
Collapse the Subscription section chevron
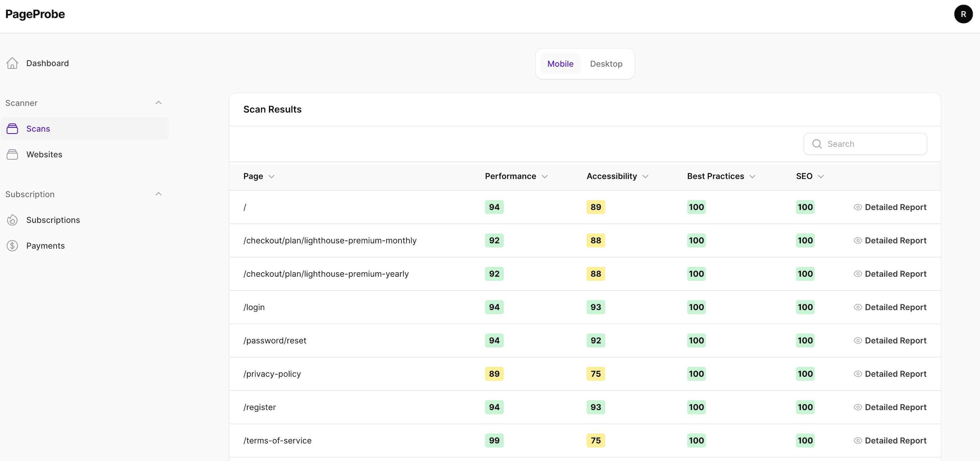[x=158, y=194]
